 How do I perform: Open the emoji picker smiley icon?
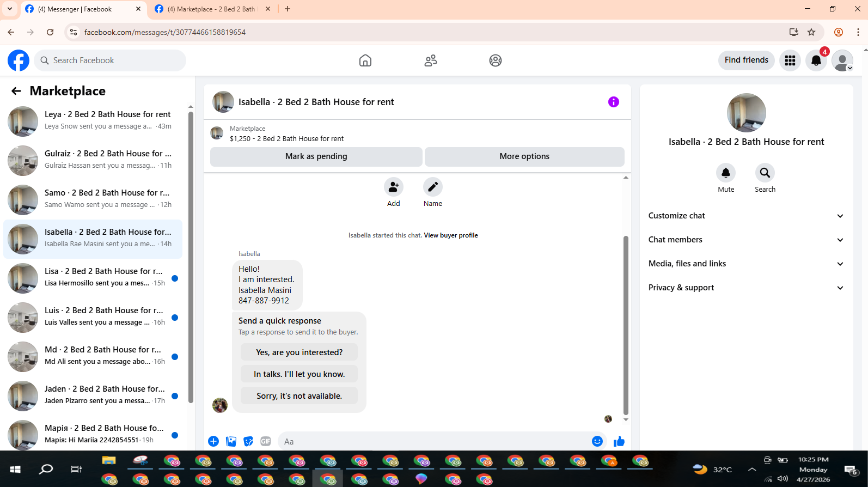point(597,441)
